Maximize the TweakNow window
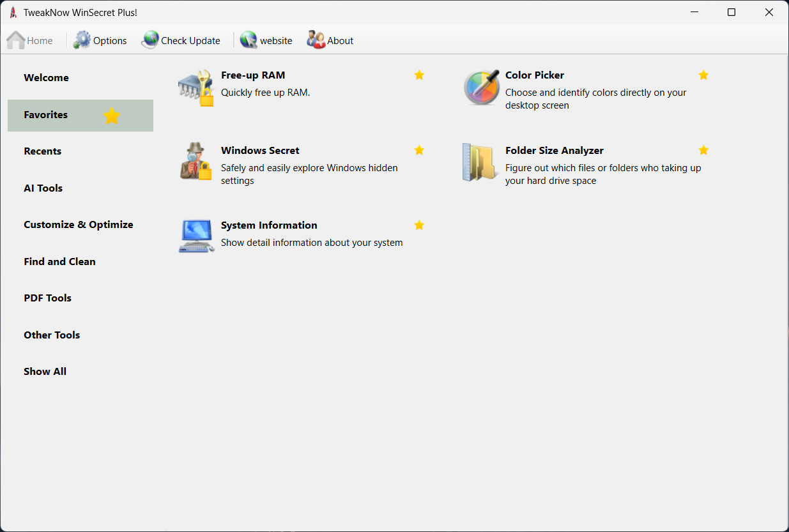 pyautogui.click(x=732, y=12)
